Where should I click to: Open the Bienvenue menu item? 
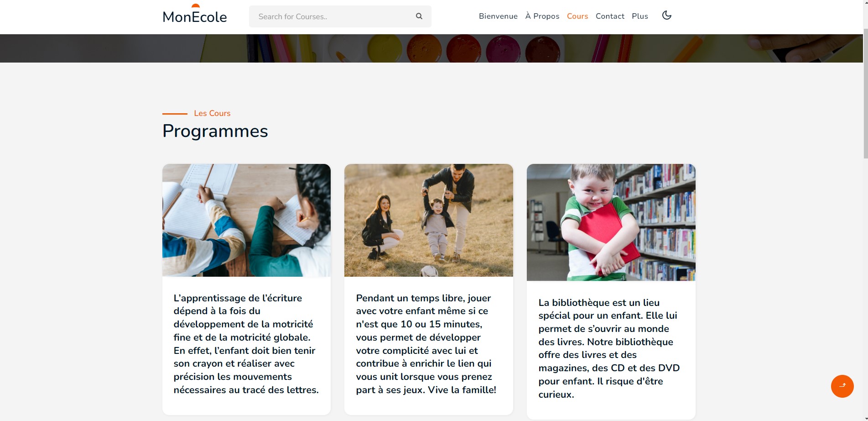(x=498, y=16)
